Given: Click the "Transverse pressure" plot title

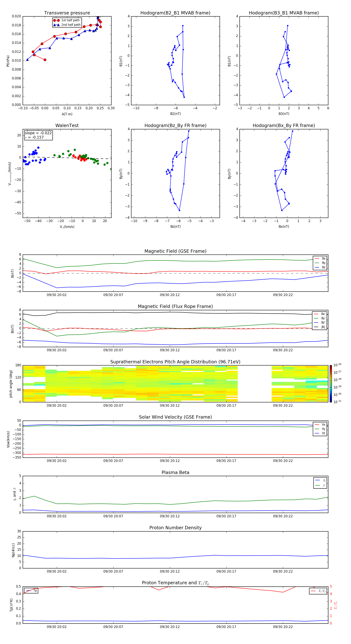Looking at the screenshot, I should tap(67, 13).
